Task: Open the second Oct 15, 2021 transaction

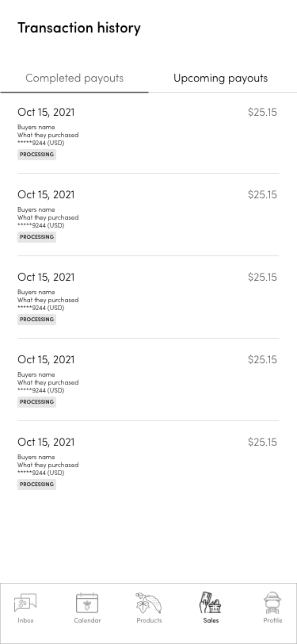Action: (x=148, y=215)
